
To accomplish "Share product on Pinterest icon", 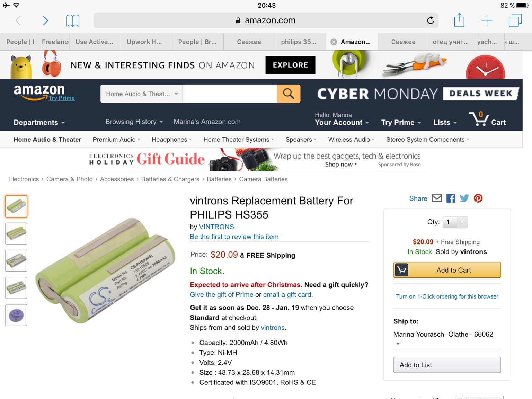I will click(x=478, y=198).
